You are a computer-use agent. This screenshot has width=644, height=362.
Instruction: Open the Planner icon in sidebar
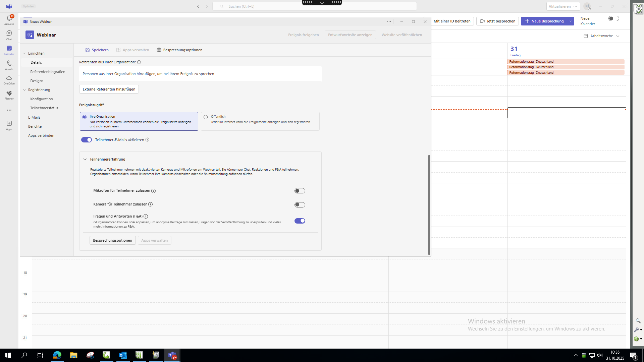(x=9, y=94)
